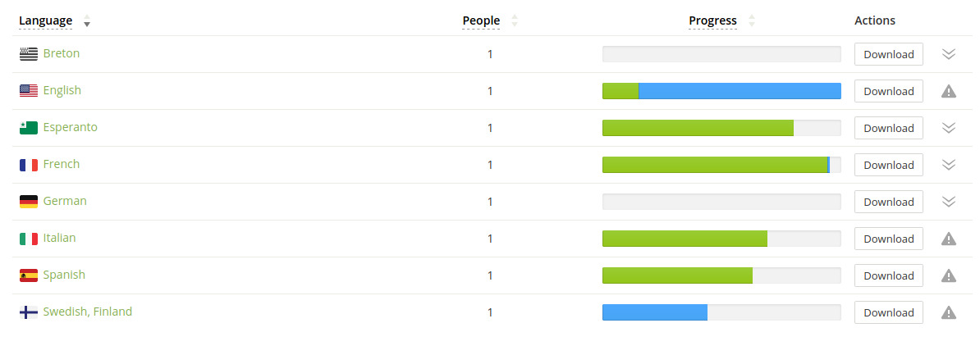Sort the table by Language column
980x355 pixels.
pos(46,20)
